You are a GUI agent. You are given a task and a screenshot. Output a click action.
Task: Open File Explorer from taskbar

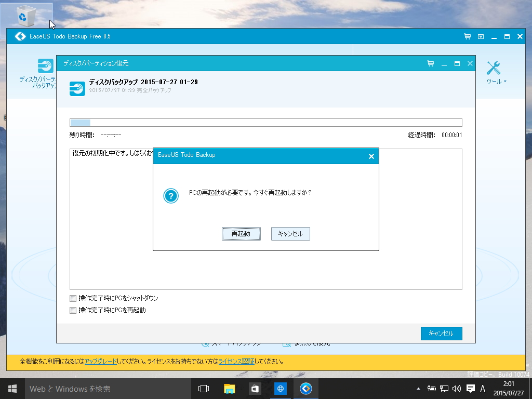coord(229,389)
